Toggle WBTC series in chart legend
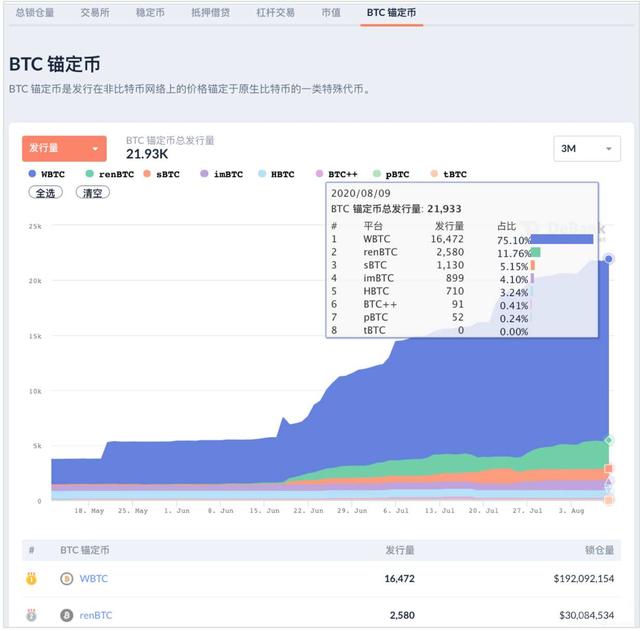The width and height of the screenshot is (640, 631). 47,174
